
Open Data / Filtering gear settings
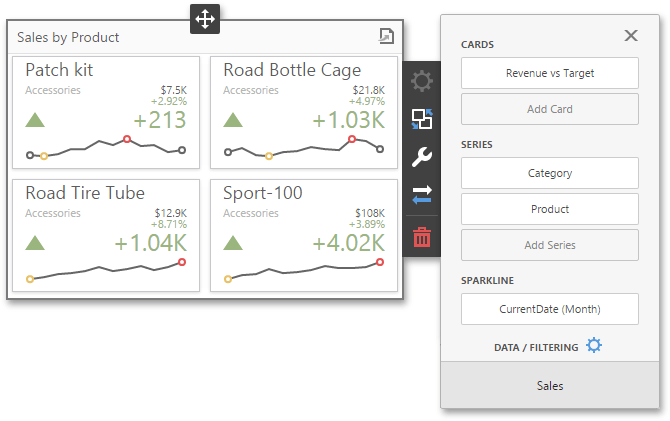594,345
